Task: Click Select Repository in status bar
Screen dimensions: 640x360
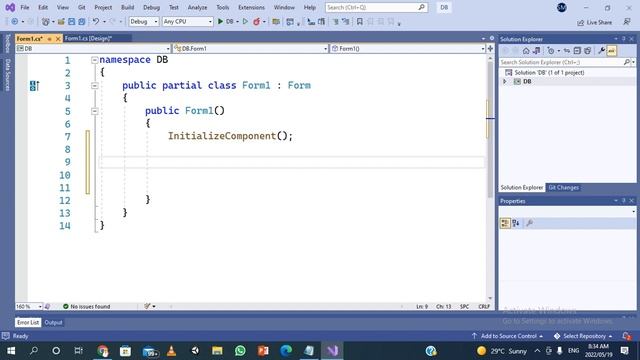Action: (583, 336)
